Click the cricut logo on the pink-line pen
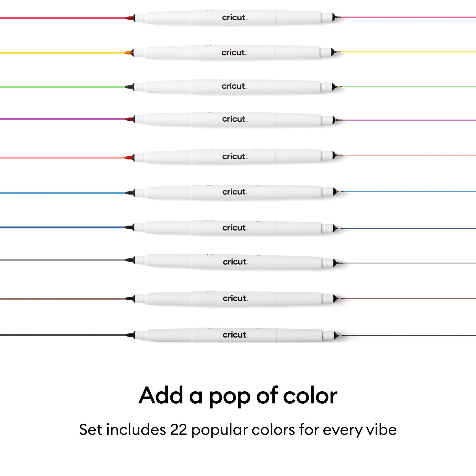 [235, 18]
